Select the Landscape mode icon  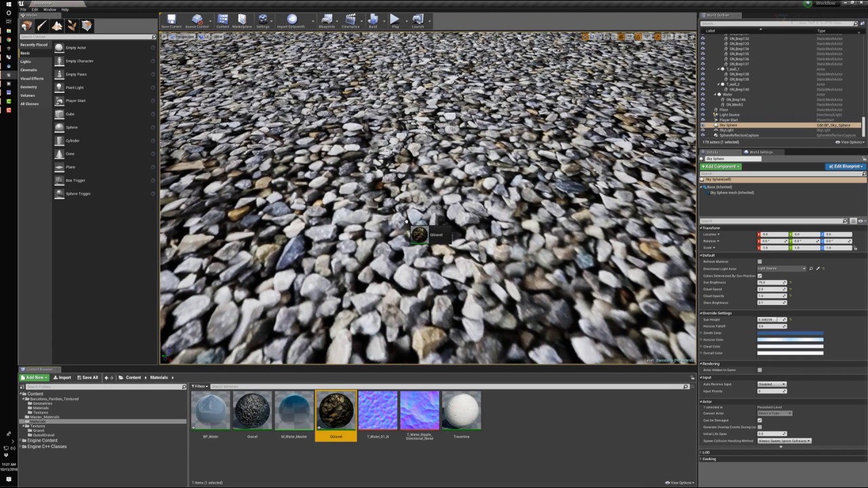[57, 26]
